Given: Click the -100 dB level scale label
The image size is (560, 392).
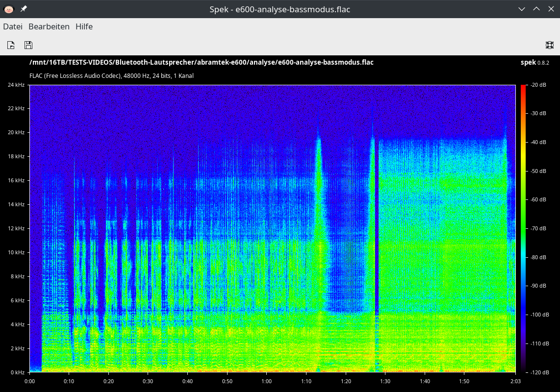Looking at the screenshot, I should pos(539,315).
